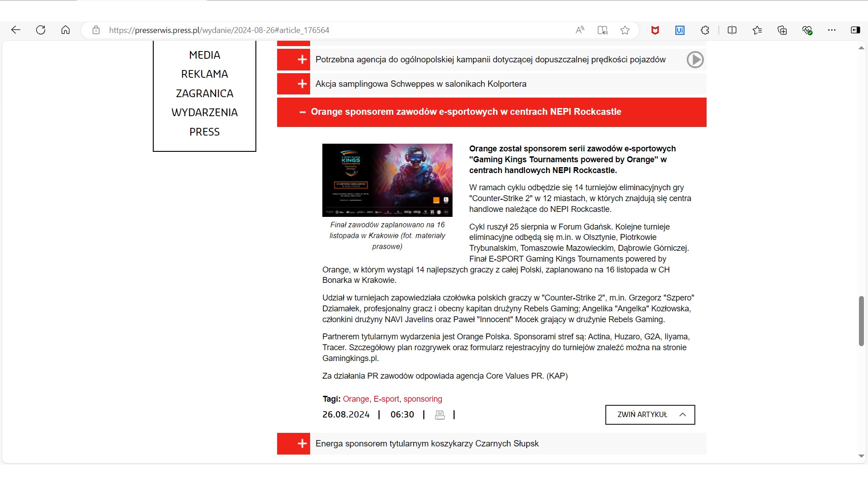Click the time 06:30
The image size is (868, 488).
[402, 415]
